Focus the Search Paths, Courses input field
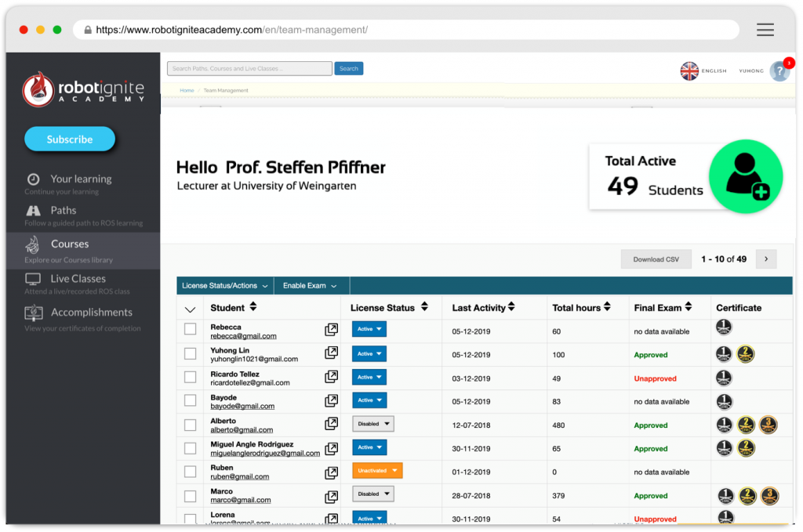 click(249, 68)
